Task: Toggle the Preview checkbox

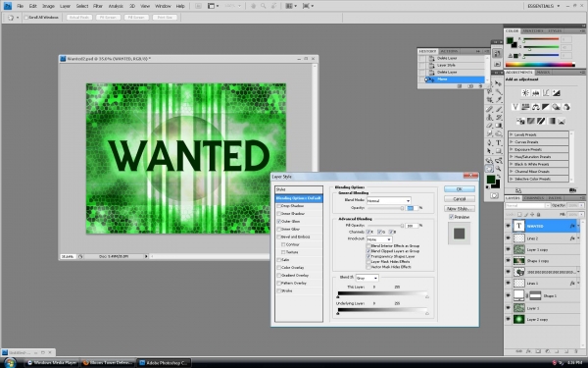Action: 451,217
